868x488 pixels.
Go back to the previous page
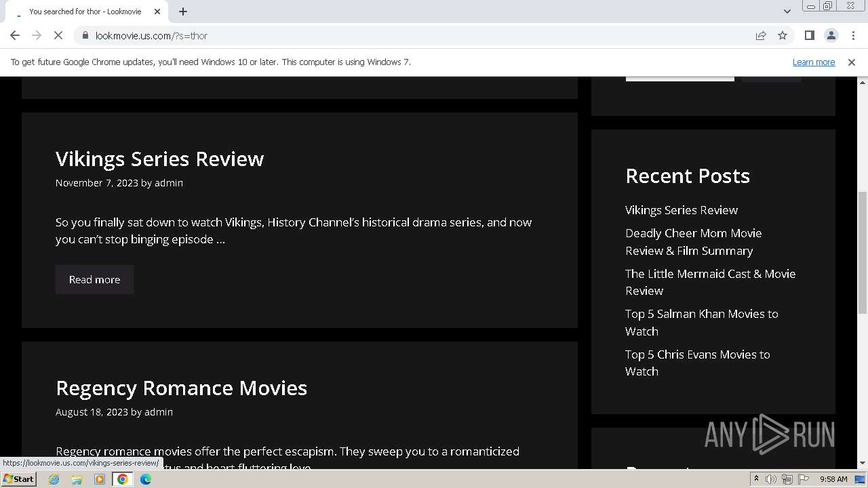point(15,35)
